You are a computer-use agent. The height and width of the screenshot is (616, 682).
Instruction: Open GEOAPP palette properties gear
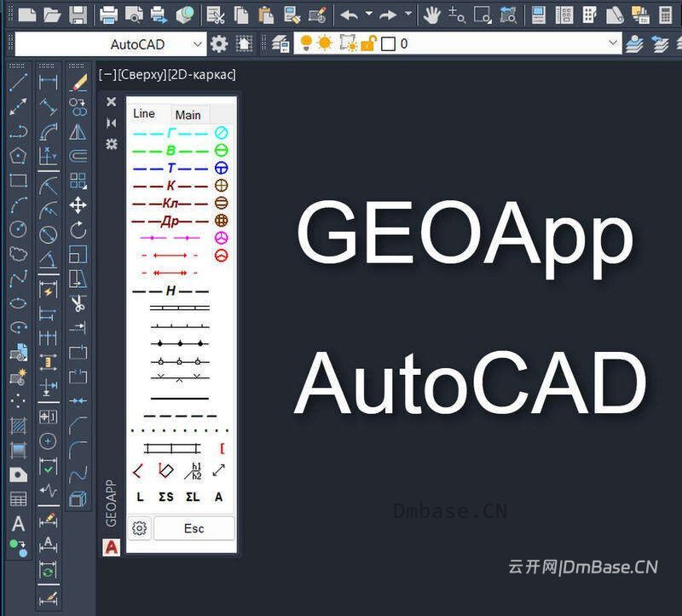tap(112, 144)
